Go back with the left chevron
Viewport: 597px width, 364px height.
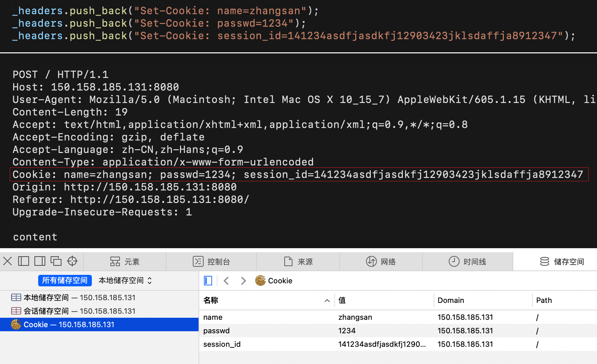[227, 281]
